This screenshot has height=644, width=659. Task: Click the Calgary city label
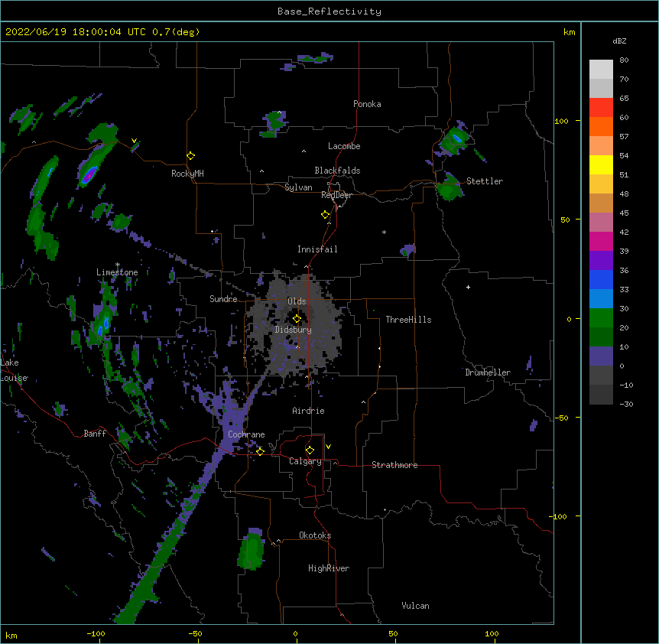(305, 461)
